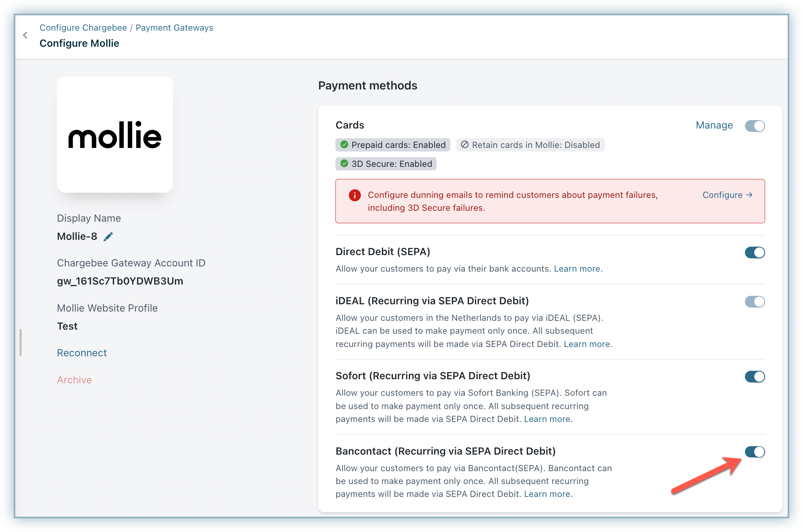This screenshot has height=532, width=803.
Task: Click Archive link
Action: point(74,380)
